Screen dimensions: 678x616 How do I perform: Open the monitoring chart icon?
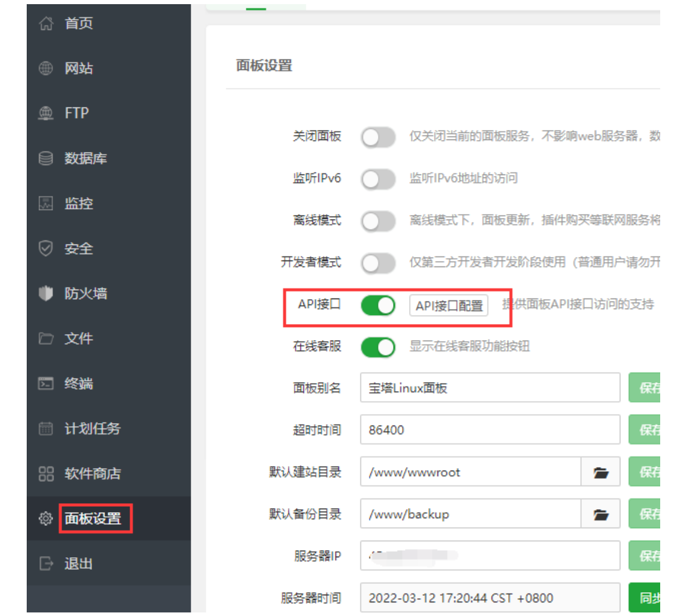pyautogui.click(x=46, y=204)
